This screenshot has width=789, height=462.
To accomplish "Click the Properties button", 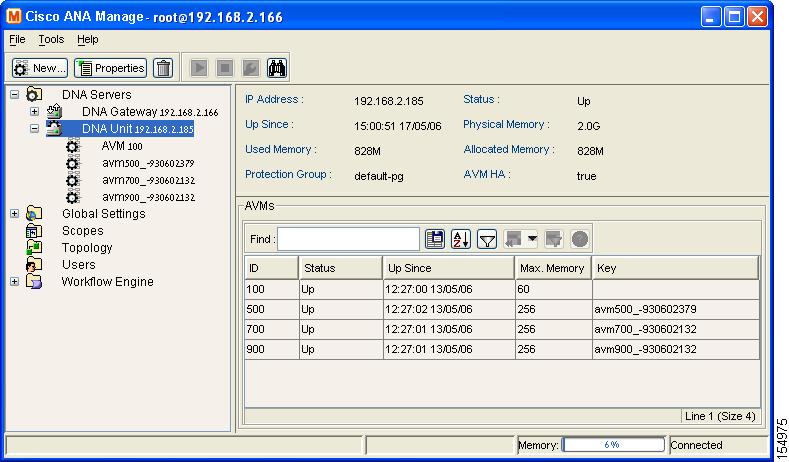I will [111, 68].
